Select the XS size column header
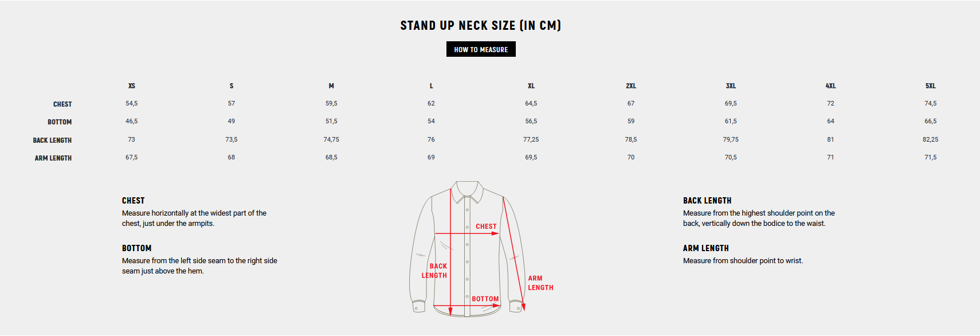The width and height of the screenshot is (980, 336). pos(132,86)
